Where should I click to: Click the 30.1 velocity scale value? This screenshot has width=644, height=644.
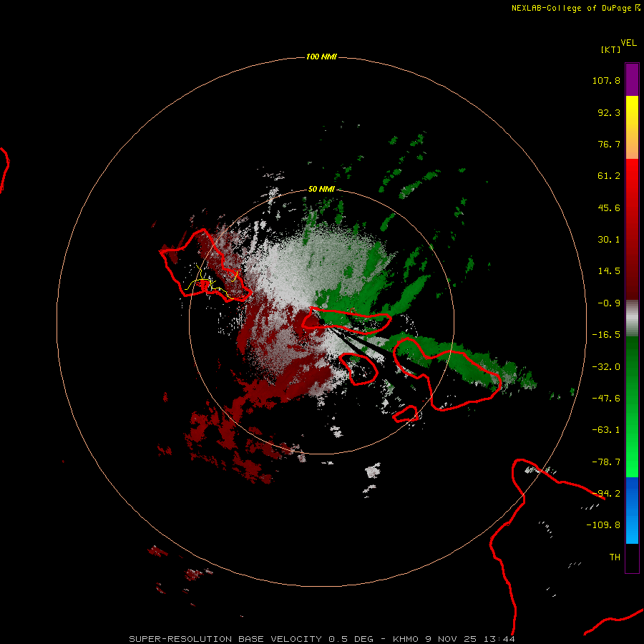coord(609,240)
